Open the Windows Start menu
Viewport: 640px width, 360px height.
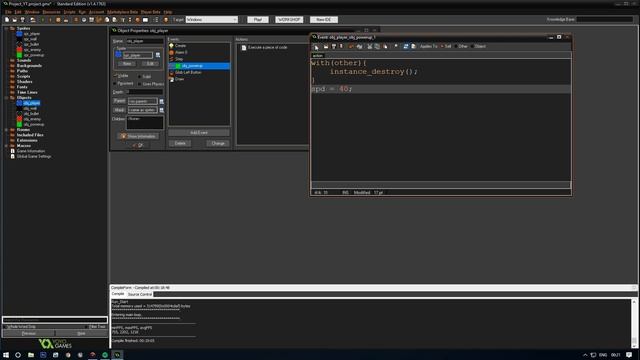tap(6, 355)
